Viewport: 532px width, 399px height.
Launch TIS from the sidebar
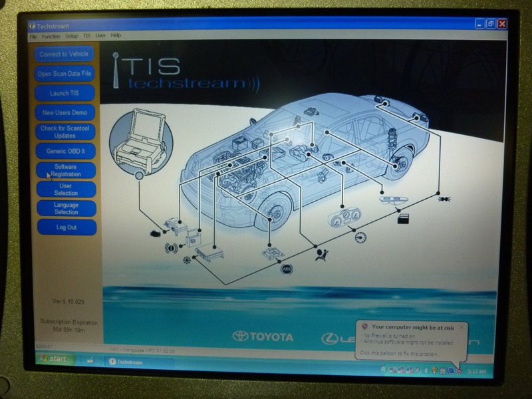65,93
